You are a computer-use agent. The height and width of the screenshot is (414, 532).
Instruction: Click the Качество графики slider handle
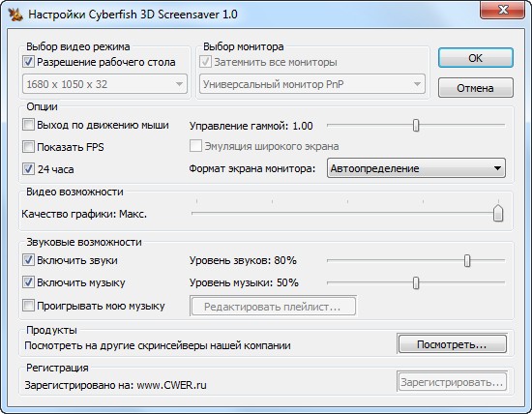click(x=498, y=213)
